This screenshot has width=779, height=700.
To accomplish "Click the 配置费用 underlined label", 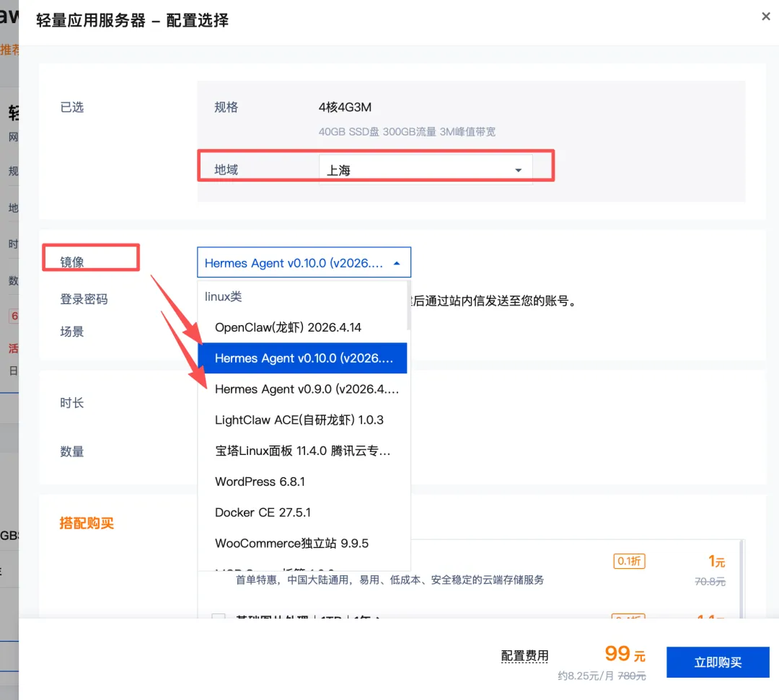I will (524, 656).
